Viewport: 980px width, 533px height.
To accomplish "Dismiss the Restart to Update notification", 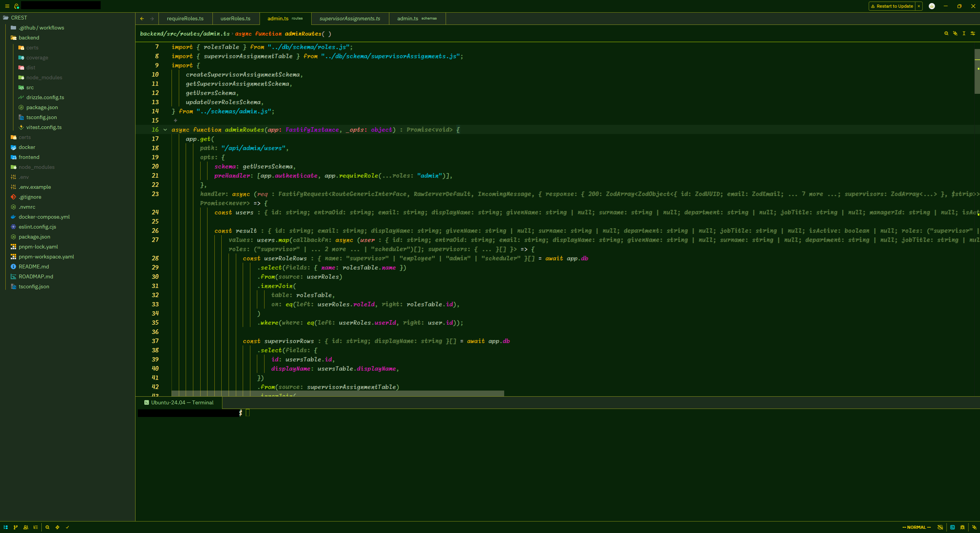I will (x=919, y=6).
